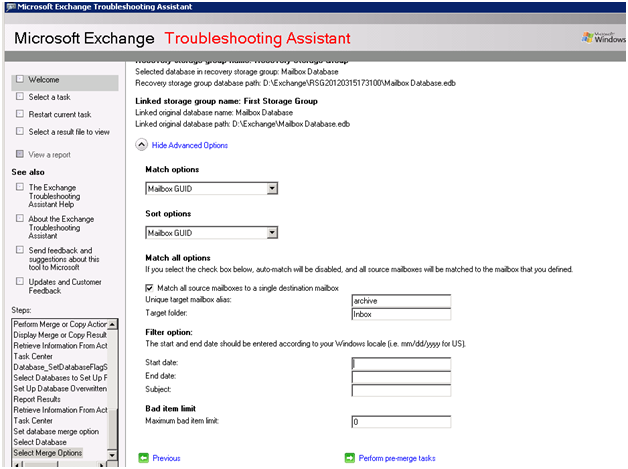Click the Subject filter field
628x469 pixels.
401,390
